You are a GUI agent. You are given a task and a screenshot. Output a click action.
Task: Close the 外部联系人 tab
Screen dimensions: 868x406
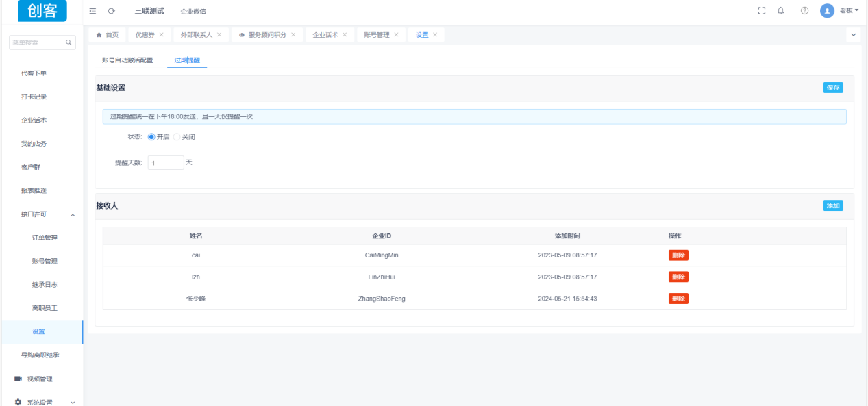tap(219, 35)
